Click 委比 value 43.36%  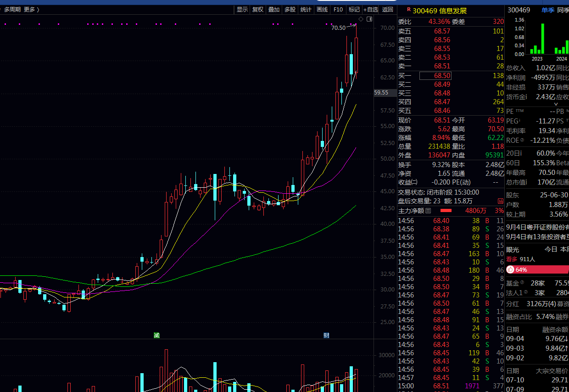coord(439,22)
